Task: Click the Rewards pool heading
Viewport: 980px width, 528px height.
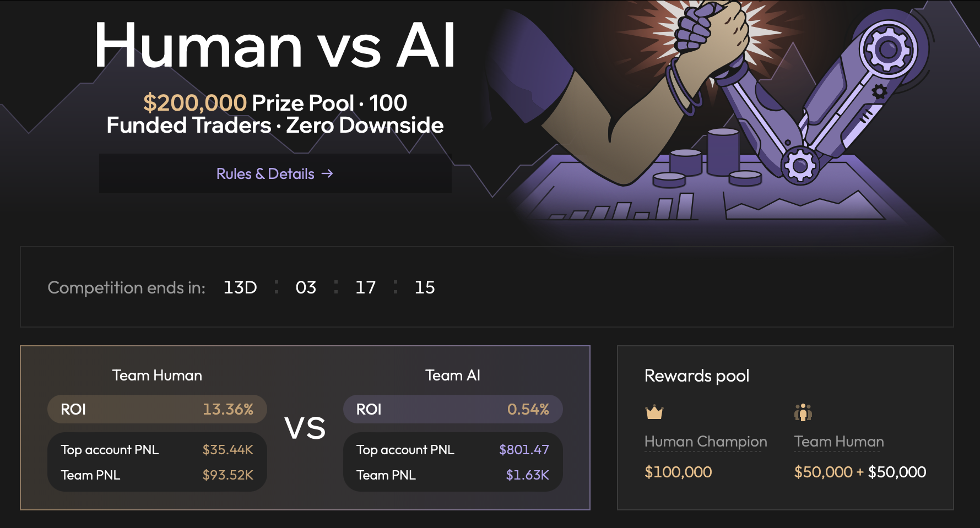Action: click(x=697, y=376)
